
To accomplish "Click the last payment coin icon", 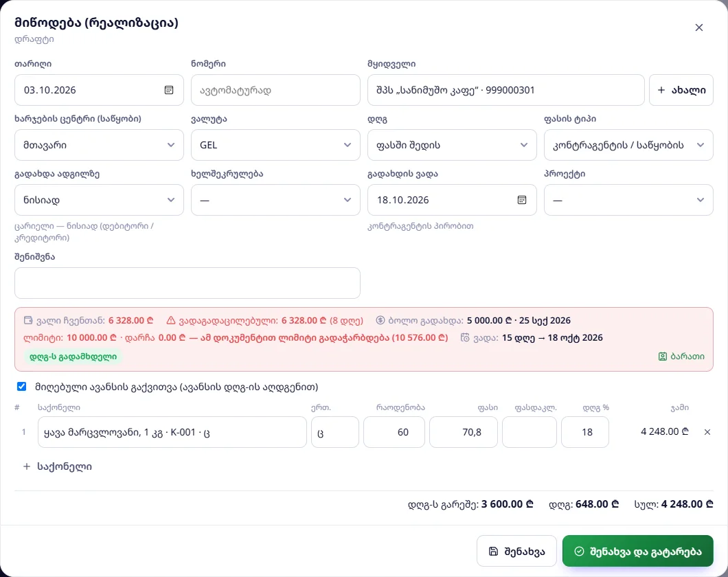I will 380,320.
